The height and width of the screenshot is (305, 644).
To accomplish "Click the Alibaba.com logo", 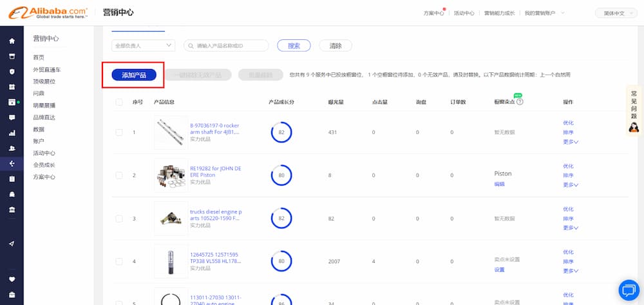I will tap(48, 13).
